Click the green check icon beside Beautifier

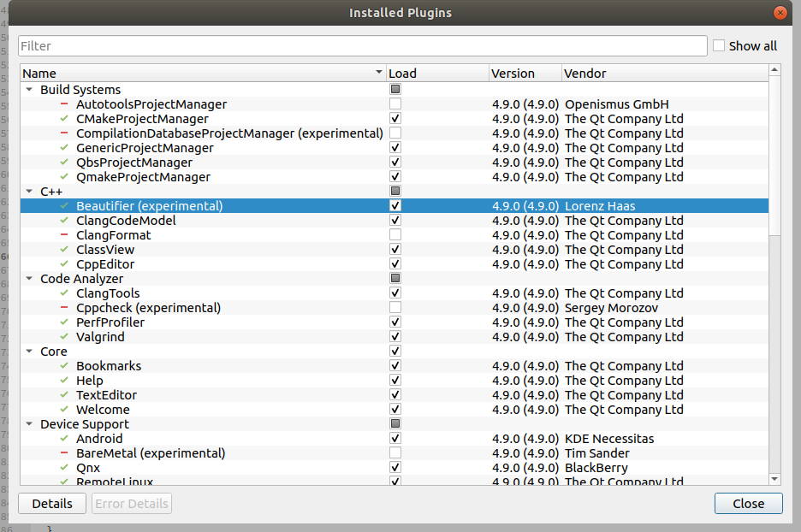tap(64, 205)
